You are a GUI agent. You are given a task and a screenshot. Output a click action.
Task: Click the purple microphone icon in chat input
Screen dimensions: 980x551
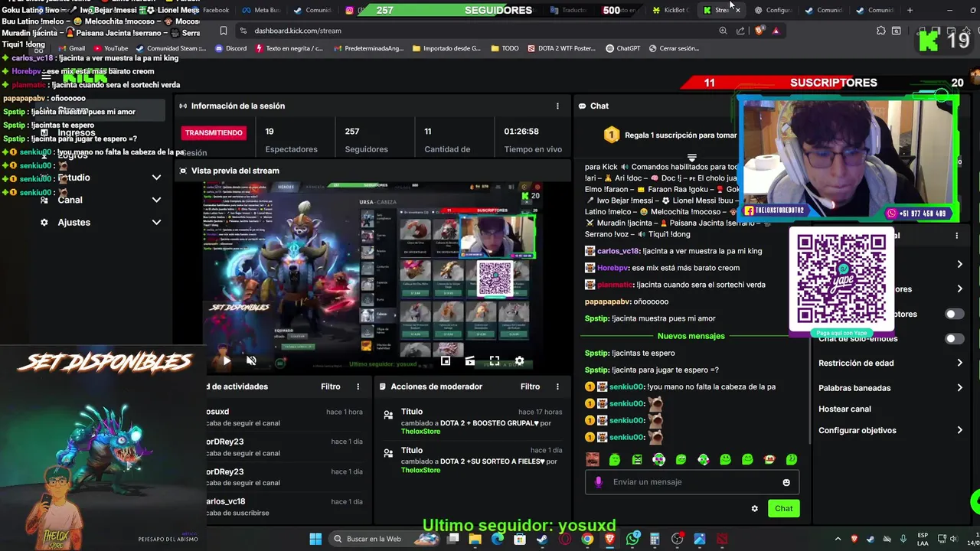(598, 482)
